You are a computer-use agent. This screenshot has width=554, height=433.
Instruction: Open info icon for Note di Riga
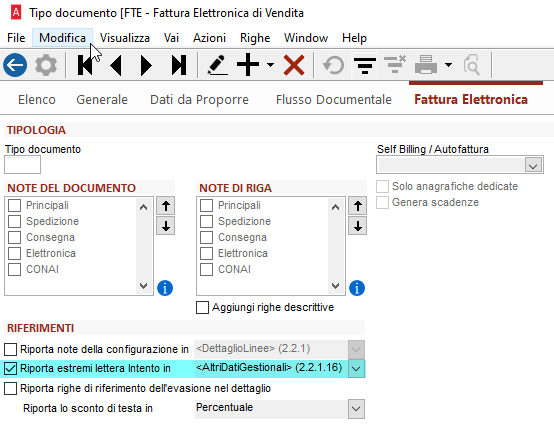[x=357, y=288]
